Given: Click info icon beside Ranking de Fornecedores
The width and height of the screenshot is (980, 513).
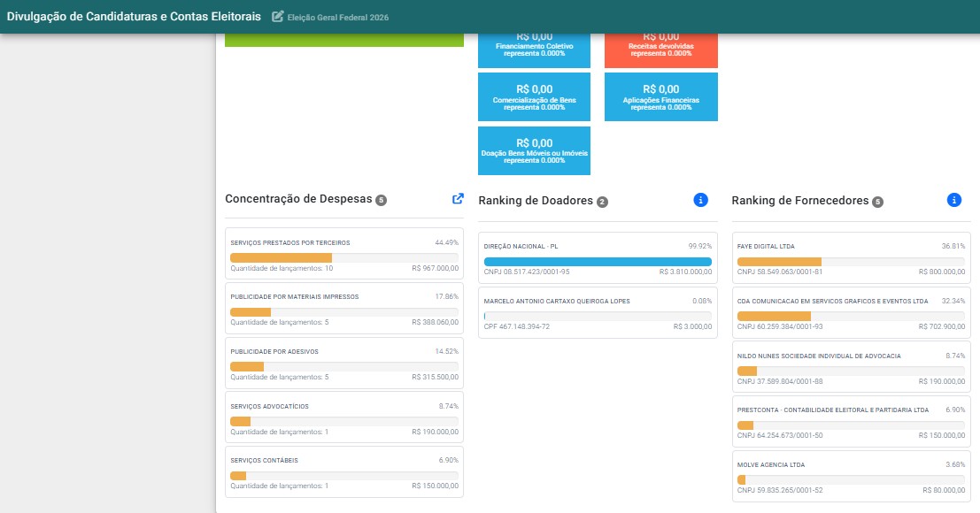Looking at the screenshot, I should pyautogui.click(x=953, y=200).
